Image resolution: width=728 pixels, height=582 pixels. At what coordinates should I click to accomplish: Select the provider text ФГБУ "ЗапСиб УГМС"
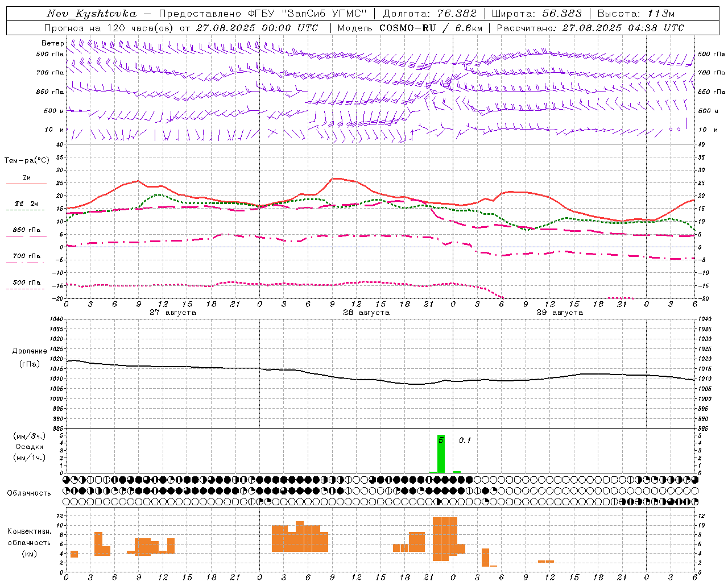(x=308, y=14)
